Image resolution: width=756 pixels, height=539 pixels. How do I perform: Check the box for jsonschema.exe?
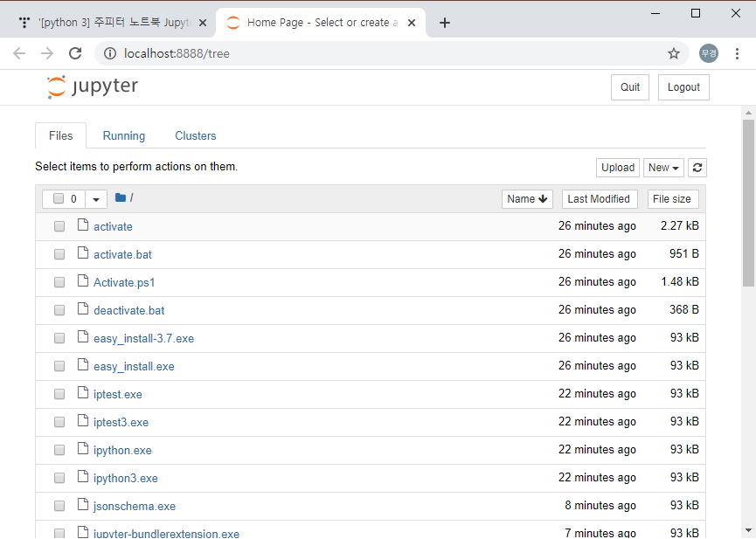point(59,506)
